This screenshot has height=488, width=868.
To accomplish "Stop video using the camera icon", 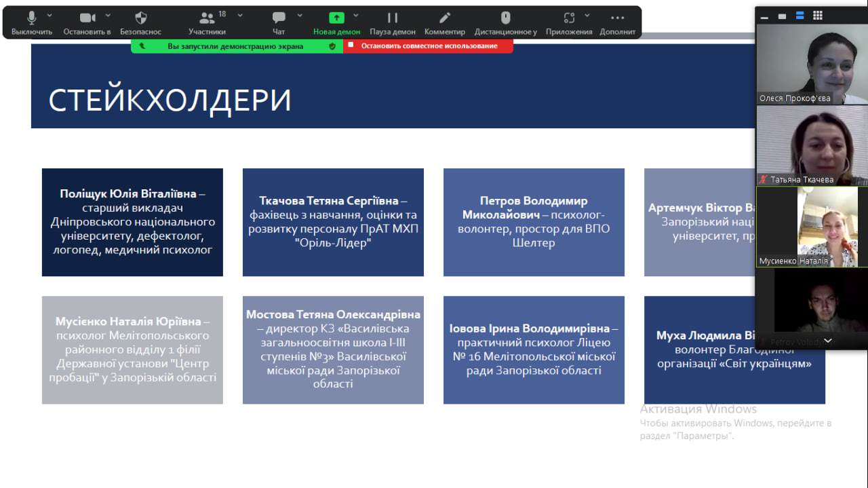I will pyautogui.click(x=87, y=18).
